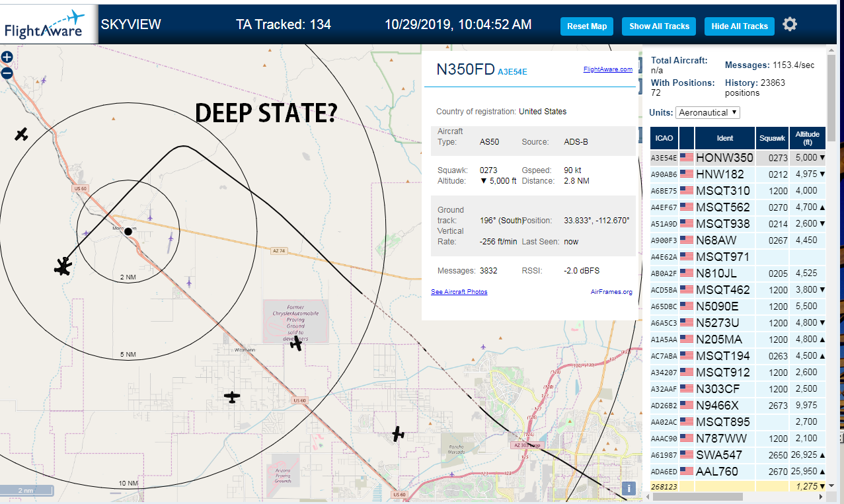Select the MSQT462 row ident
This screenshot has width=844, height=504.
(724, 290)
